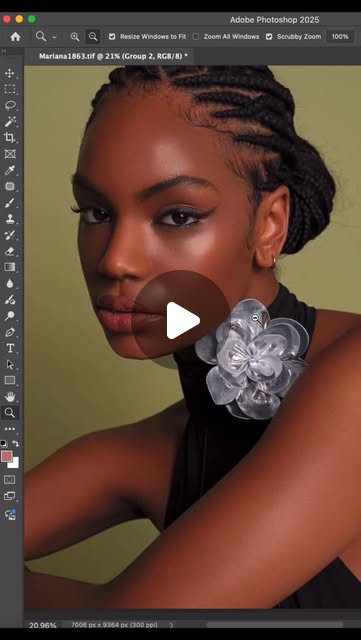Click the 100% zoom button
Viewport: 361px width, 640px height.
tap(340, 37)
